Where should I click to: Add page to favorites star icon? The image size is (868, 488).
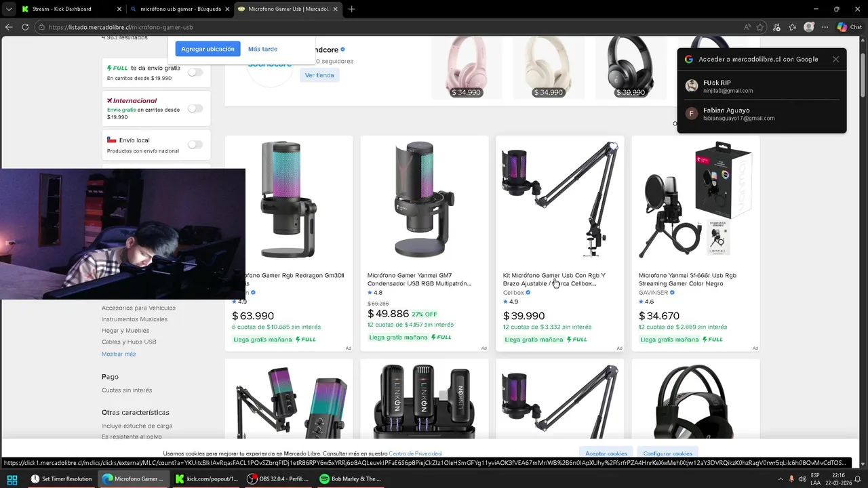click(x=760, y=27)
